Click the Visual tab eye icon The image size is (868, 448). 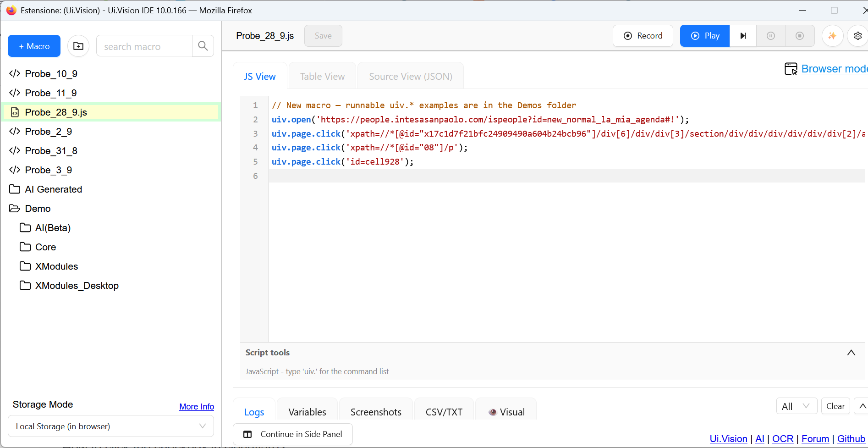(493, 412)
